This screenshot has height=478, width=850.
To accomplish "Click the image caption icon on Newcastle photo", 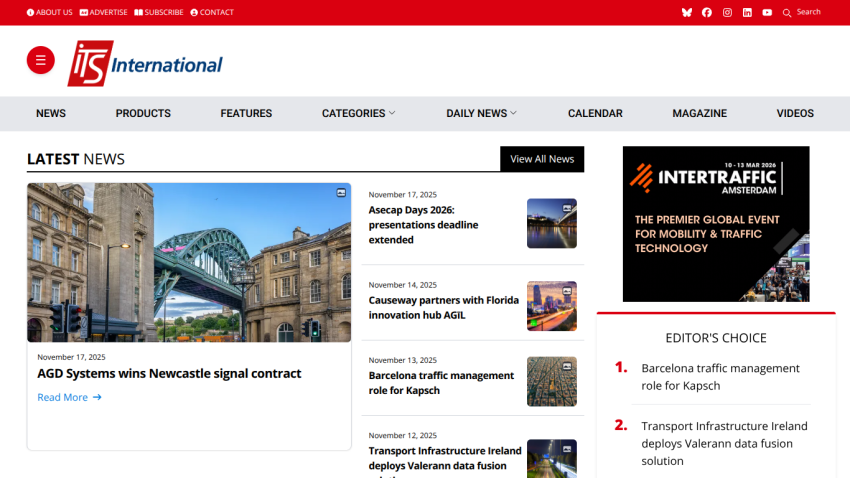I will 341,193.
